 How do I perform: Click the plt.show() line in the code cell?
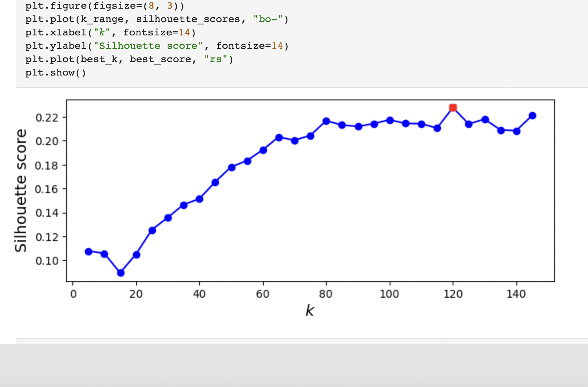(x=55, y=73)
